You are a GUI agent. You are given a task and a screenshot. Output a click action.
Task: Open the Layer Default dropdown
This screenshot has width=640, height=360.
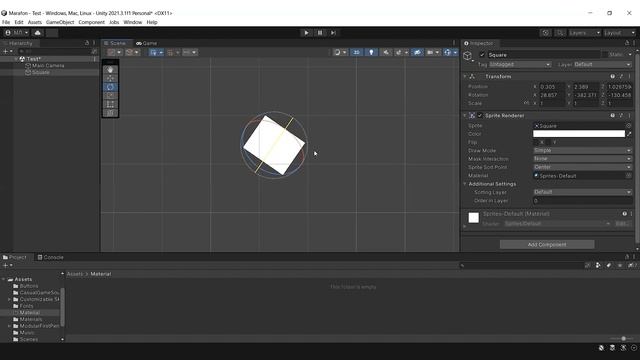click(602, 64)
